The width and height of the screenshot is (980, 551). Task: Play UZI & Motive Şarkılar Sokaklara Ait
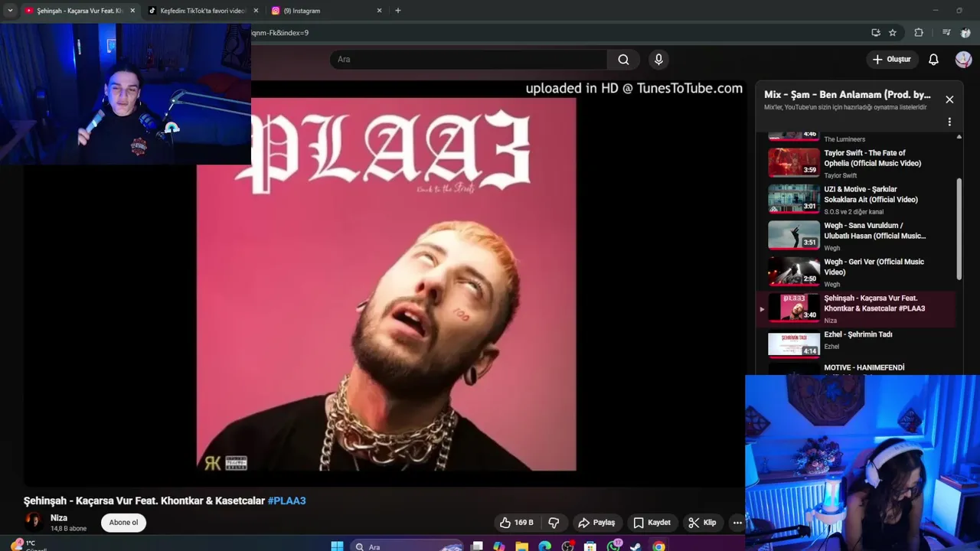(x=856, y=200)
